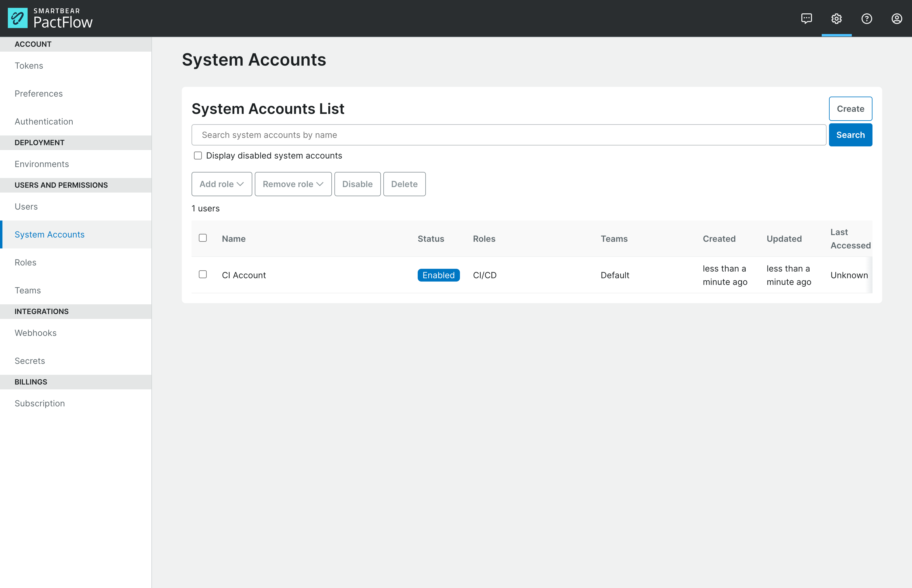This screenshot has width=912, height=588.
Task: Navigate to the Environments section
Action: (42, 164)
